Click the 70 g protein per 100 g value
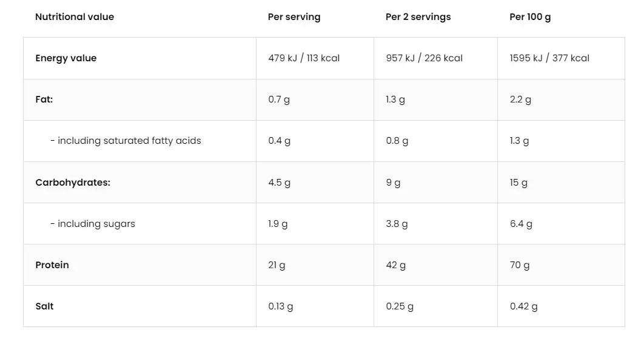 coord(520,265)
